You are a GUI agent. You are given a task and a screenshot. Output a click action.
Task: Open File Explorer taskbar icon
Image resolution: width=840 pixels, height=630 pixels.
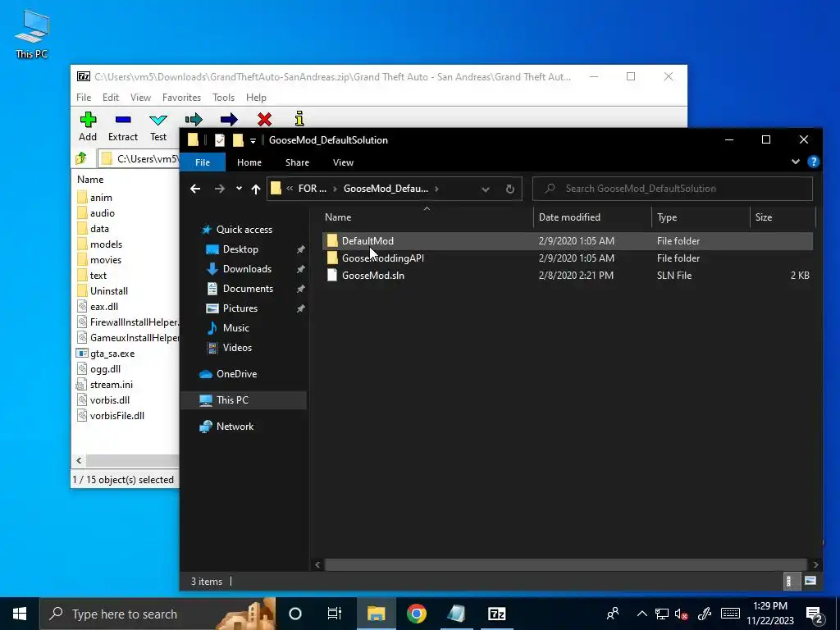tap(376, 614)
